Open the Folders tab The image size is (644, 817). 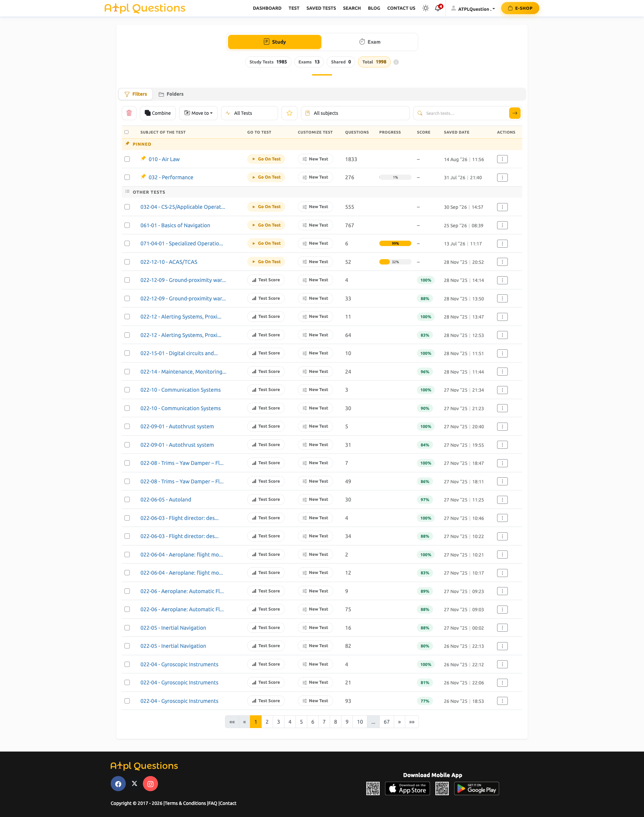(171, 94)
